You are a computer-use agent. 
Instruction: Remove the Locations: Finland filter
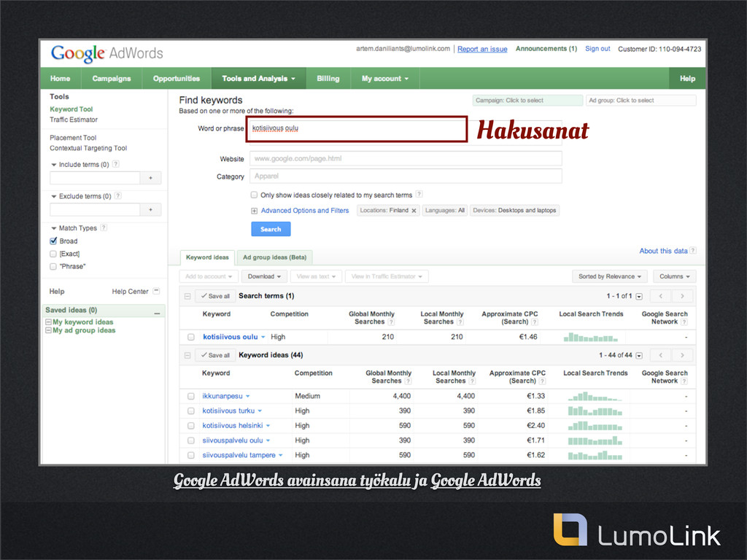pos(414,211)
